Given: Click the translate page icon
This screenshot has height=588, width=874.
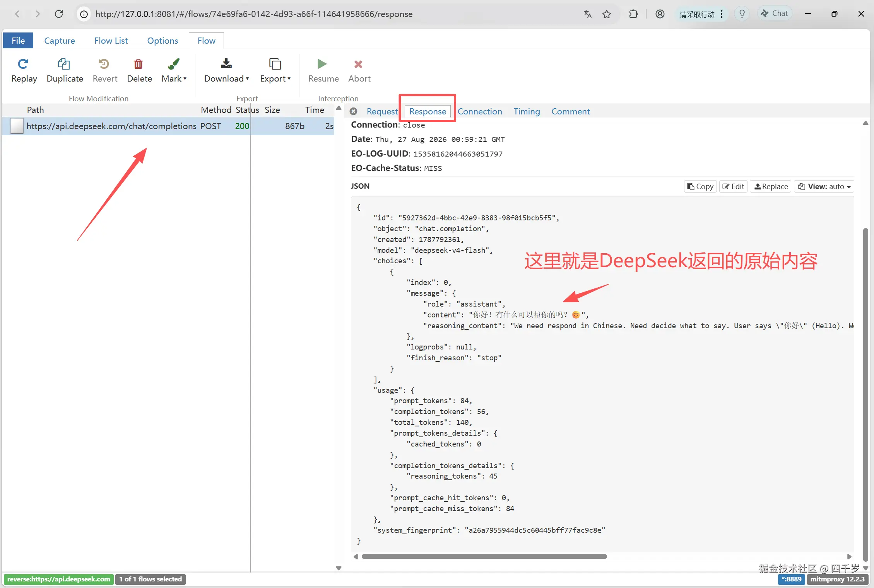Looking at the screenshot, I should tap(588, 14).
